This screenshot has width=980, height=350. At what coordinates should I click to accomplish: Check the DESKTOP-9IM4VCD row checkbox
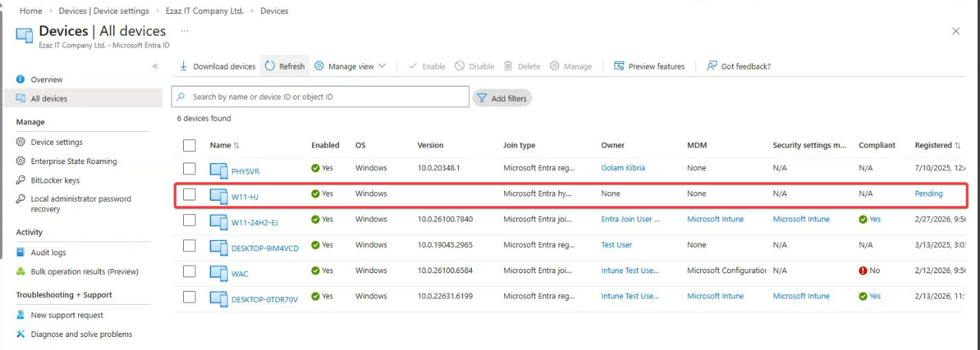(x=189, y=245)
